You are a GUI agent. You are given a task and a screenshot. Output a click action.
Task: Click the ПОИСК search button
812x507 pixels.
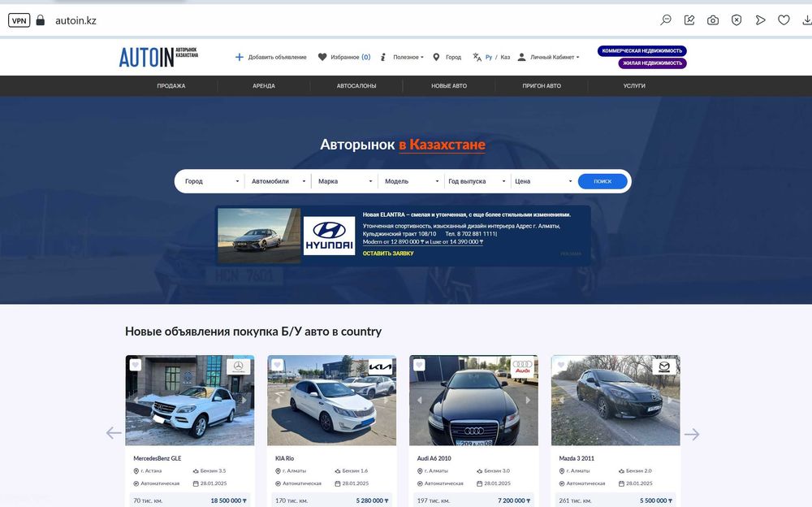603,181
